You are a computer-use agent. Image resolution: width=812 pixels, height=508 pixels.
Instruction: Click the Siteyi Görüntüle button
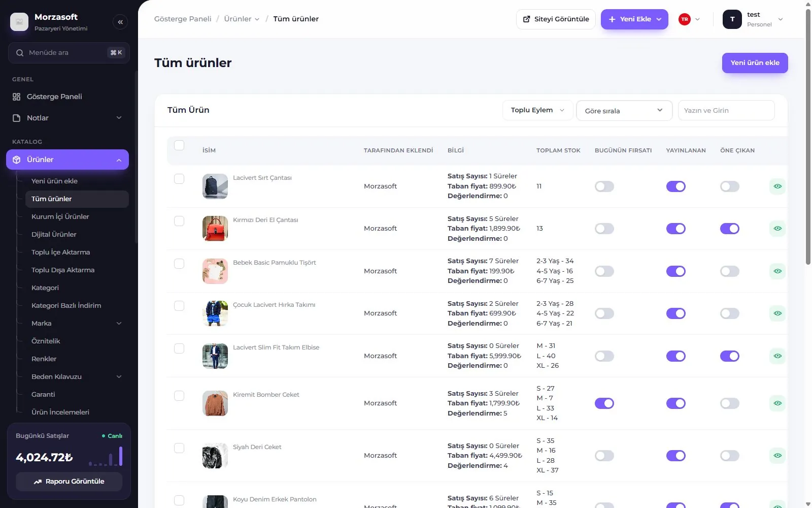[x=556, y=19]
